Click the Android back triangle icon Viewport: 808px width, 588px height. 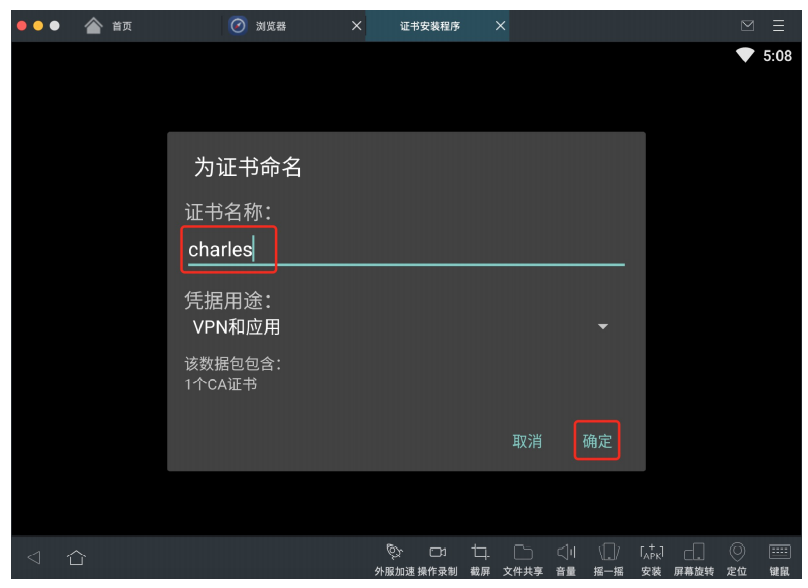[x=34, y=557]
